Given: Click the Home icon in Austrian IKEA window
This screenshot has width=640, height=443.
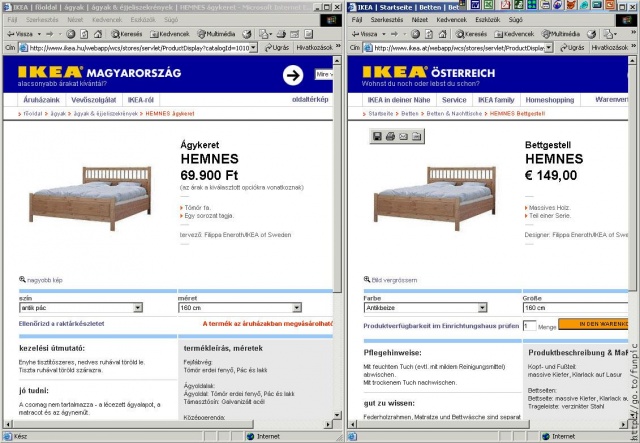Looking at the screenshot, I should tap(443, 34).
